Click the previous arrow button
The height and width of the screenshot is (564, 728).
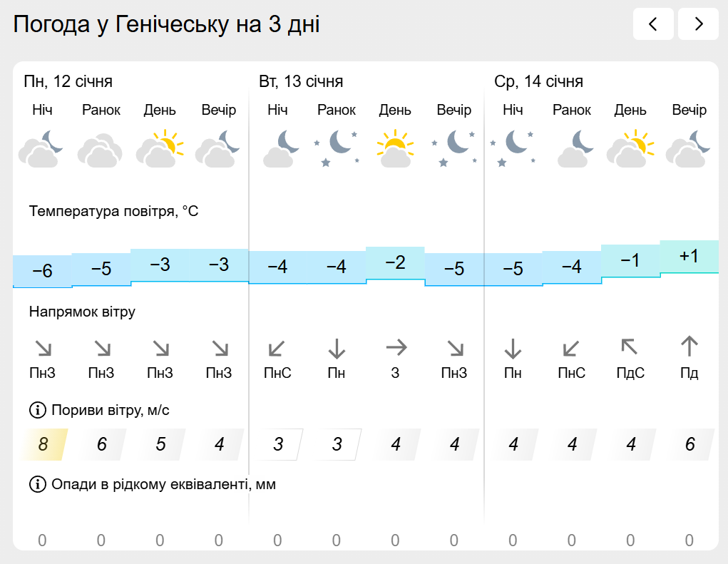653,24
